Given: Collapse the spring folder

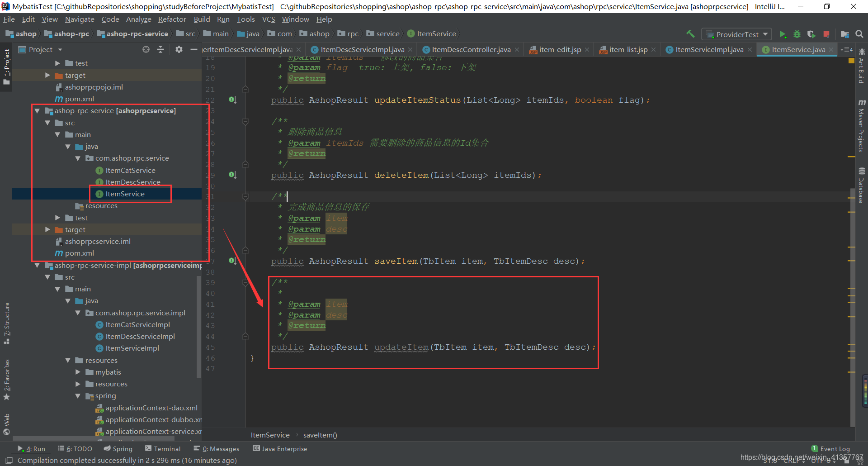Looking at the screenshot, I should click(x=78, y=396).
